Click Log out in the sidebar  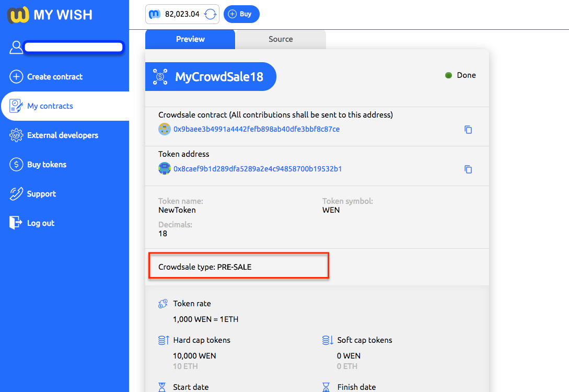(41, 223)
